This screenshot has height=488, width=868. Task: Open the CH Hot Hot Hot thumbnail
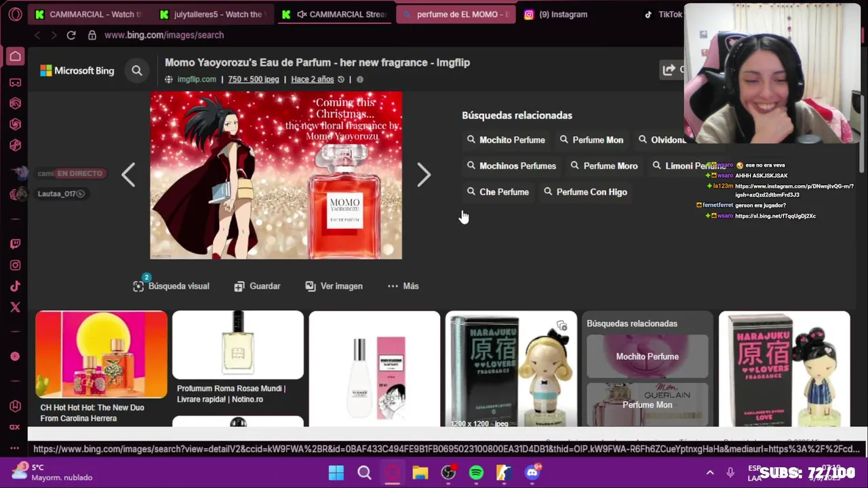tap(101, 354)
